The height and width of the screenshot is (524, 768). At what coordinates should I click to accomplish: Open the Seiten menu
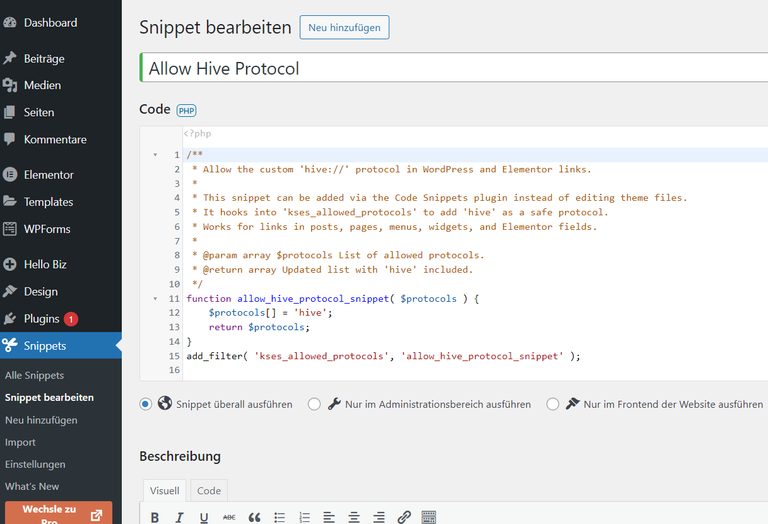39,112
